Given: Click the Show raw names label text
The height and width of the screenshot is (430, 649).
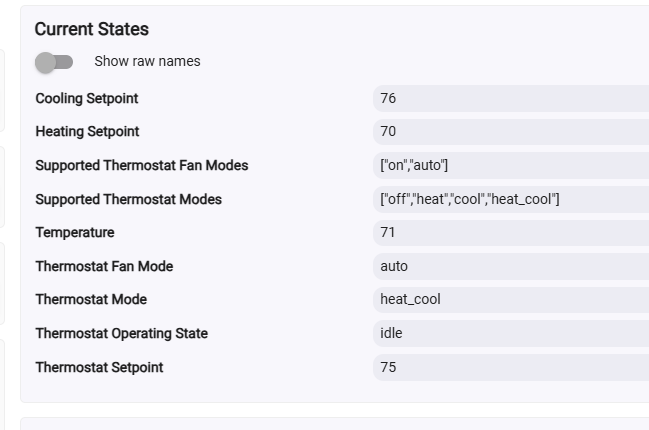Looking at the screenshot, I should pyautogui.click(x=147, y=61).
